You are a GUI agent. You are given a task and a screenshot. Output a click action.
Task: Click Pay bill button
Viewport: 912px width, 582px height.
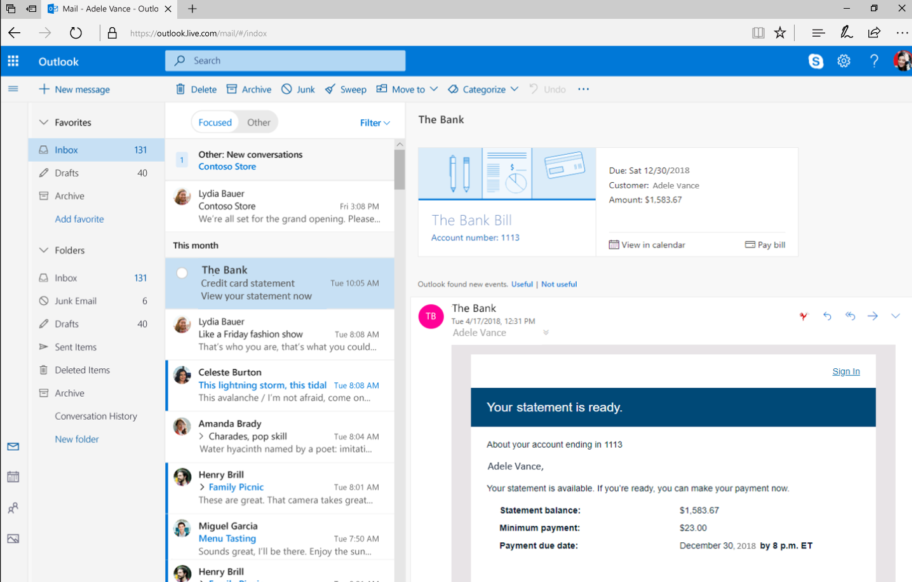pyautogui.click(x=765, y=245)
